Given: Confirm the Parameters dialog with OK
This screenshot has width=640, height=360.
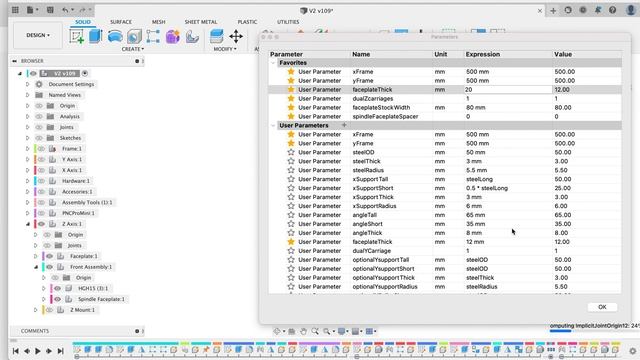Looking at the screenshot, I should tap(602, 307).
